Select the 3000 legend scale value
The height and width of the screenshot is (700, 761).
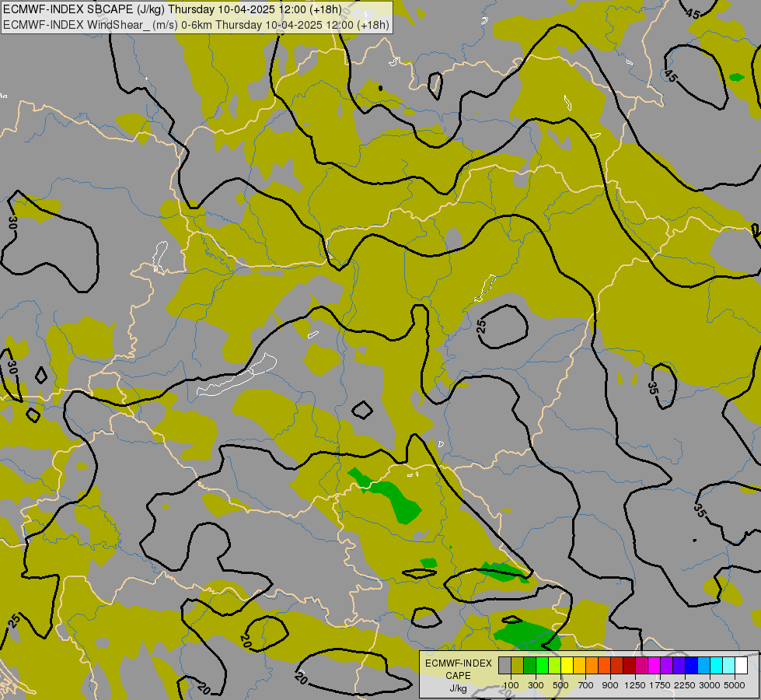click(710, 685)
